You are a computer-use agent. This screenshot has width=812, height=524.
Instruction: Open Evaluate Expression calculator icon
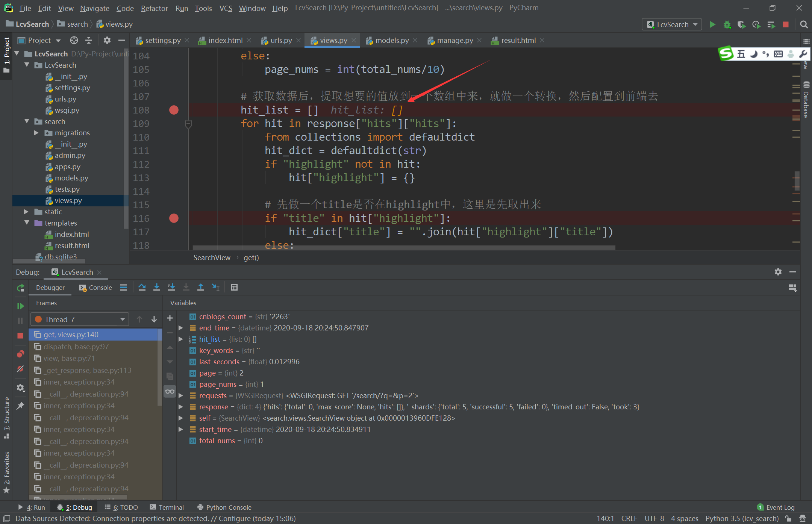click(x=234, y=287)
